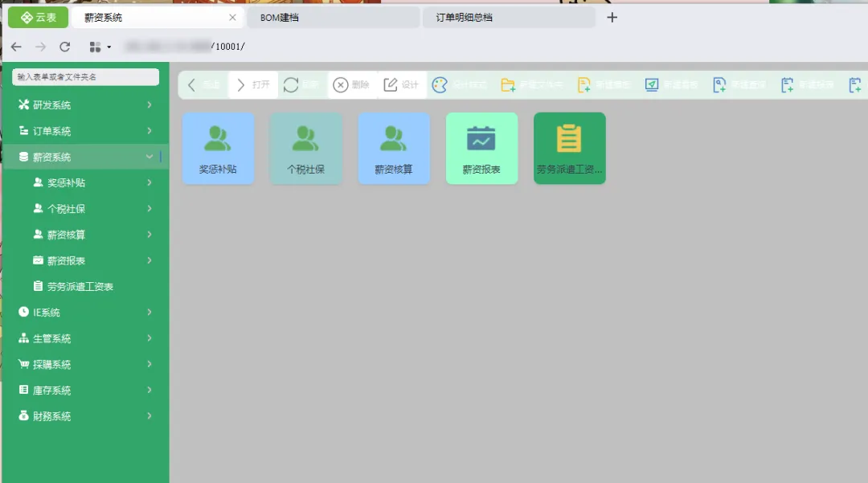Screen dimensions: 868x483
Task: Open the 薪资核算 tile
Action: (x=394, y=148)
